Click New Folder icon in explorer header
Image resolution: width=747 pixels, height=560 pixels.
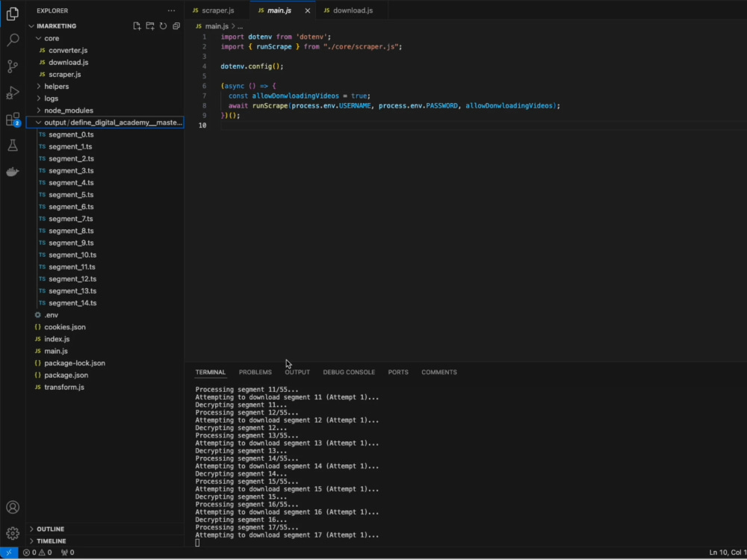(x=150, y=26)
